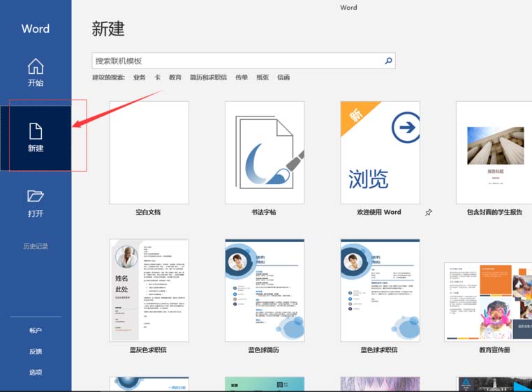Click the 历史记录 sidebar entry

[x=36, y=246]
